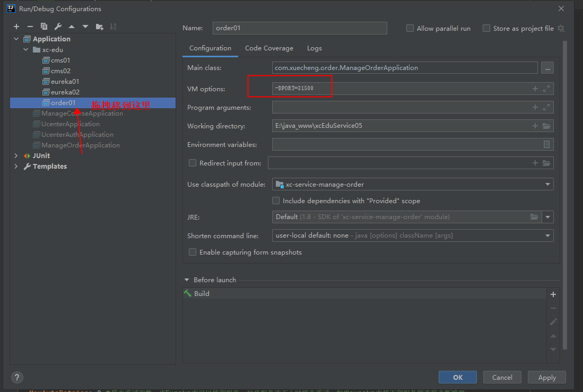Remove the Before launch task
This screenshot has height=392, width=583.
[553, 308]
